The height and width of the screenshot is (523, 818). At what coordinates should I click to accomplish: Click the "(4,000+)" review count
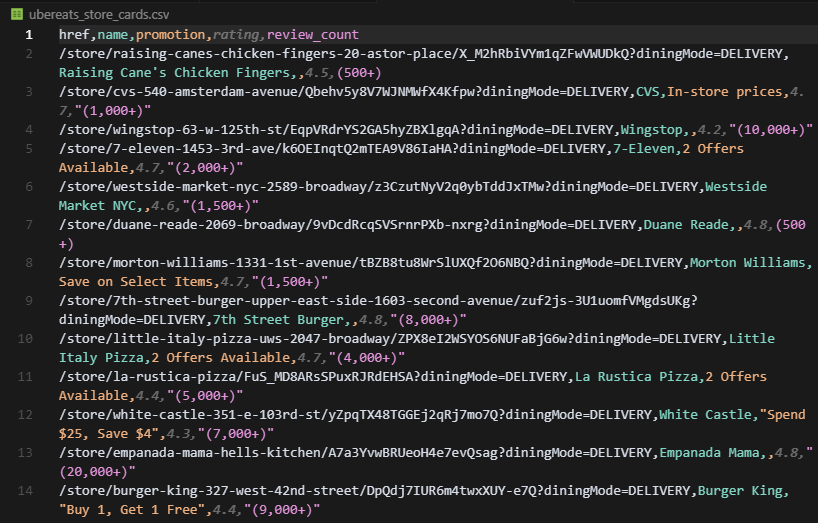[367, 357]
